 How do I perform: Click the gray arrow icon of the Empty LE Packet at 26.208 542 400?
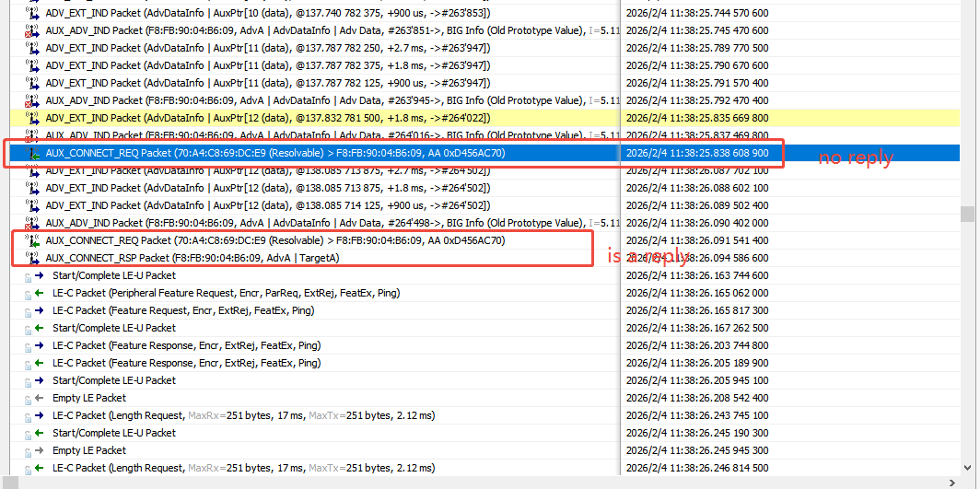click(40, 398)
